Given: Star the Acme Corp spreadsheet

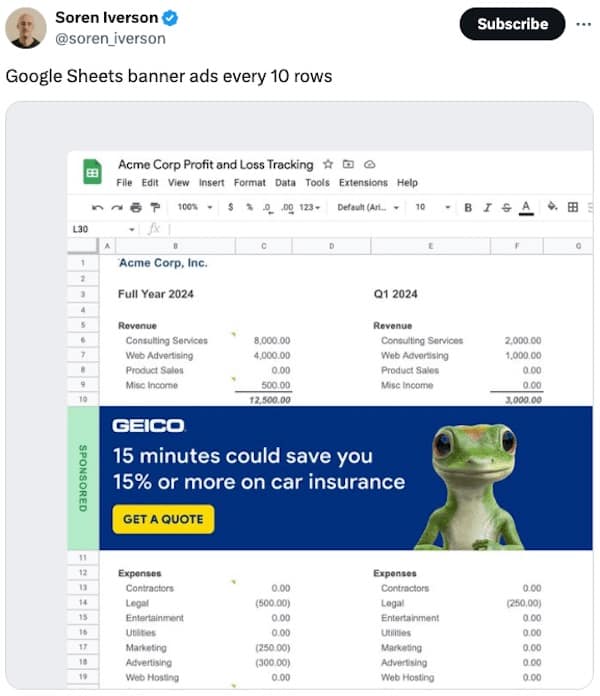Looking at the screenshot, I should coord(327,164).
